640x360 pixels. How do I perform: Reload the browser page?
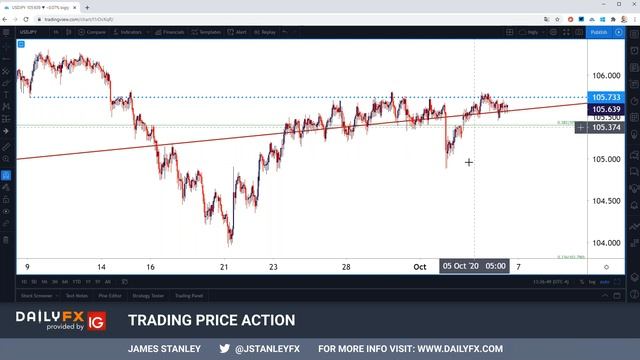coord(26,19)
